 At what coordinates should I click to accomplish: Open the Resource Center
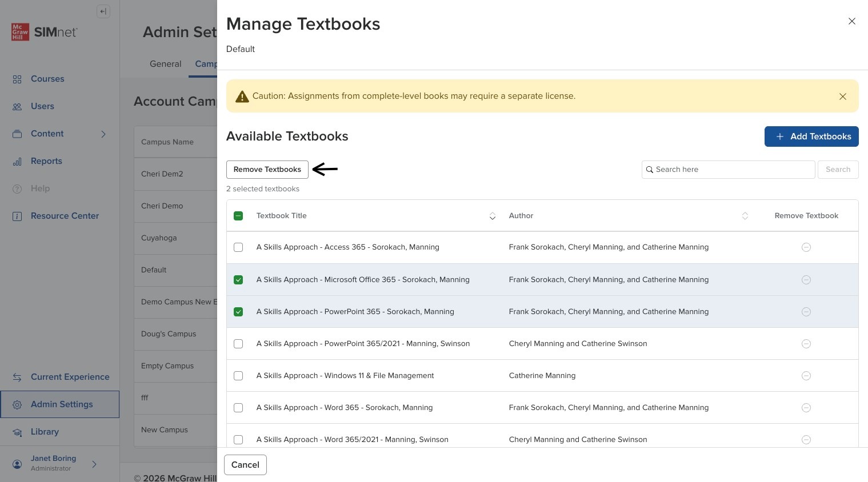point(65,216)
